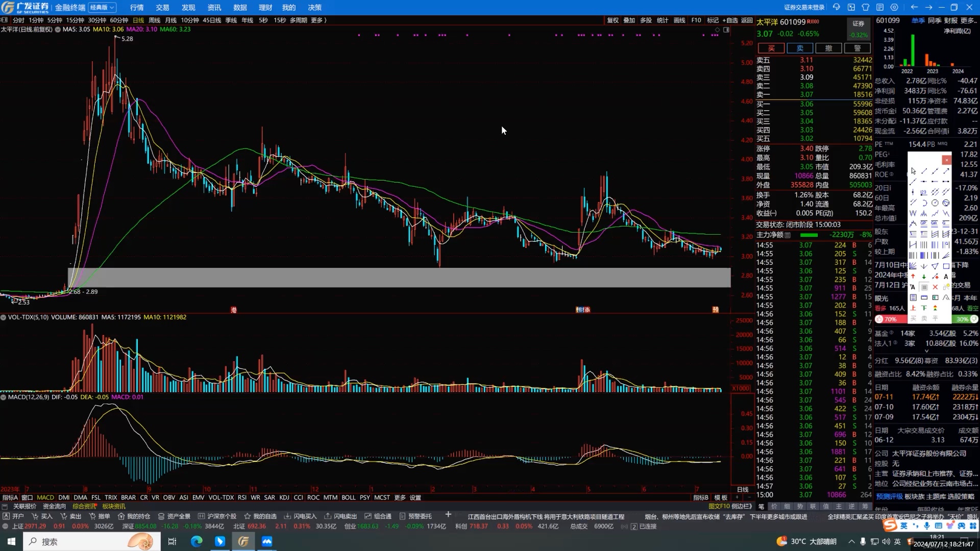Add stock with +自选
The width and height of the screenshot is (980, 551).
click(x=730, y=20)
